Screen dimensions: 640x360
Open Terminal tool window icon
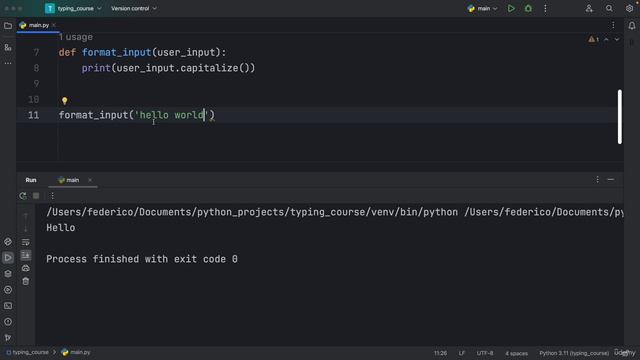(x=8, y=306)
